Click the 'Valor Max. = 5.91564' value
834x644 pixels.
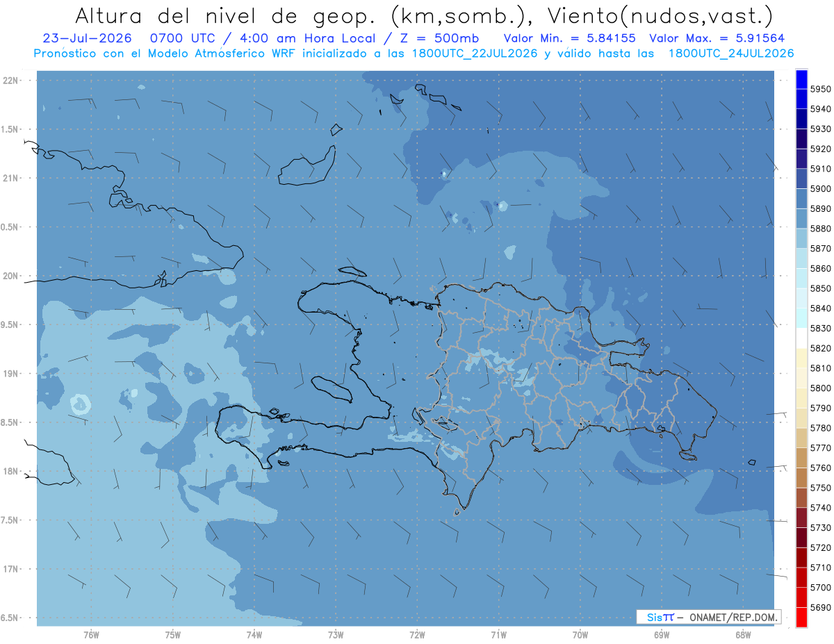click(717, 38)
